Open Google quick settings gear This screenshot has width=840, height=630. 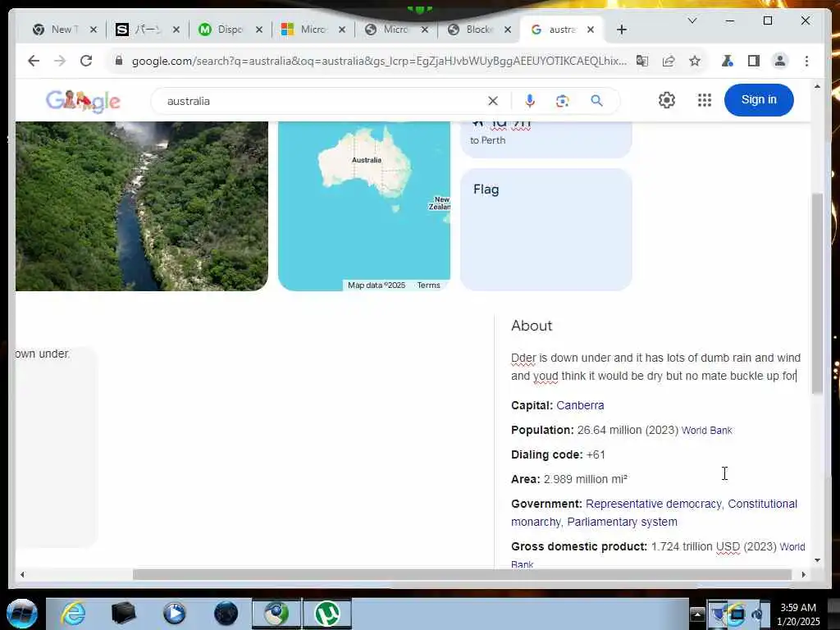coord(666,100)
